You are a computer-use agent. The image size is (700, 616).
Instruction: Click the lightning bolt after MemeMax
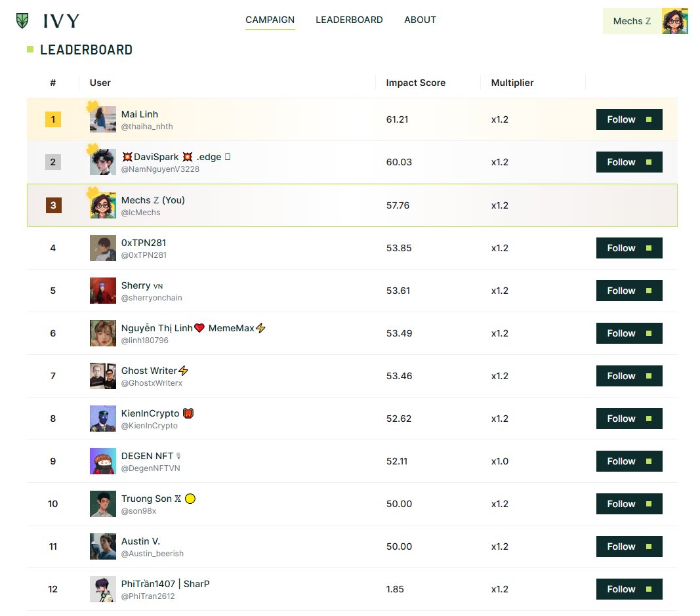pyautogui.click(x=260, y=328)
